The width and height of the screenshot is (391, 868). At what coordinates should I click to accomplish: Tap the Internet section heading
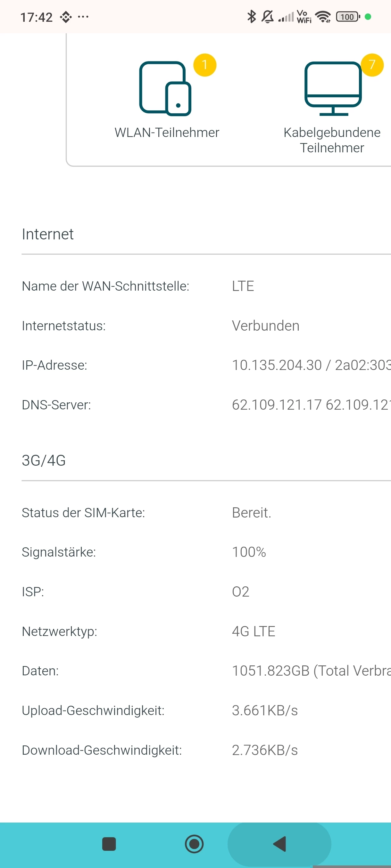click(x=47, y=234)
